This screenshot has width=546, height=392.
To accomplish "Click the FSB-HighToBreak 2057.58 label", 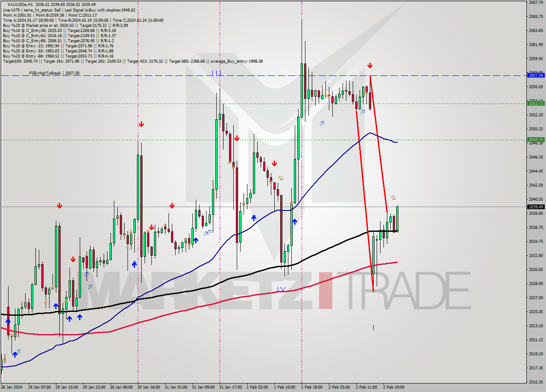I will [x=54, y=73].
